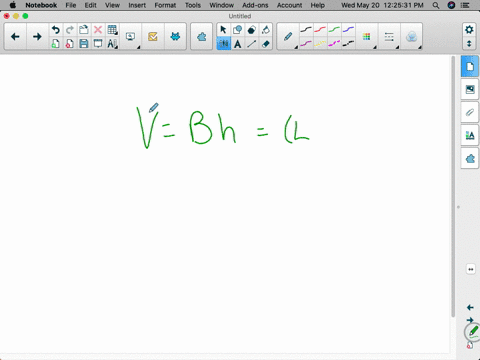Image resolution: width=480 pixels, height=360 pixels.
Task: Open macOS Notification Center list icon
Action: tap(465, 5)
